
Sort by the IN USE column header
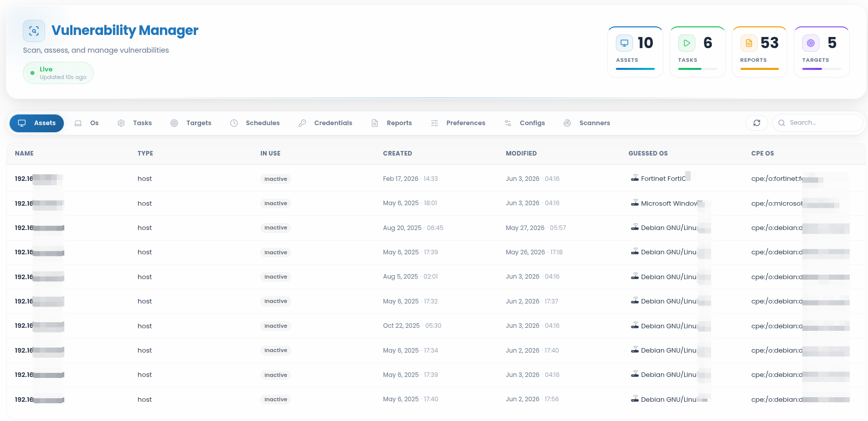[270, 154]
